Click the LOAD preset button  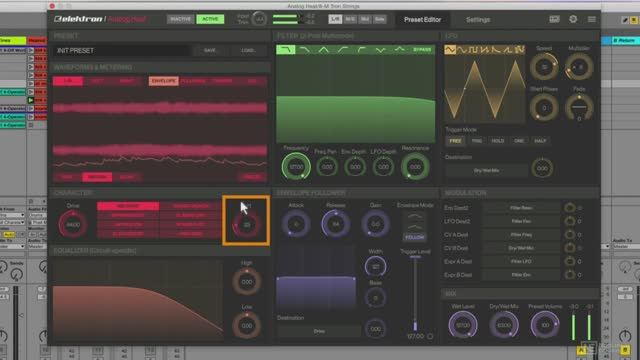[248, 50]
